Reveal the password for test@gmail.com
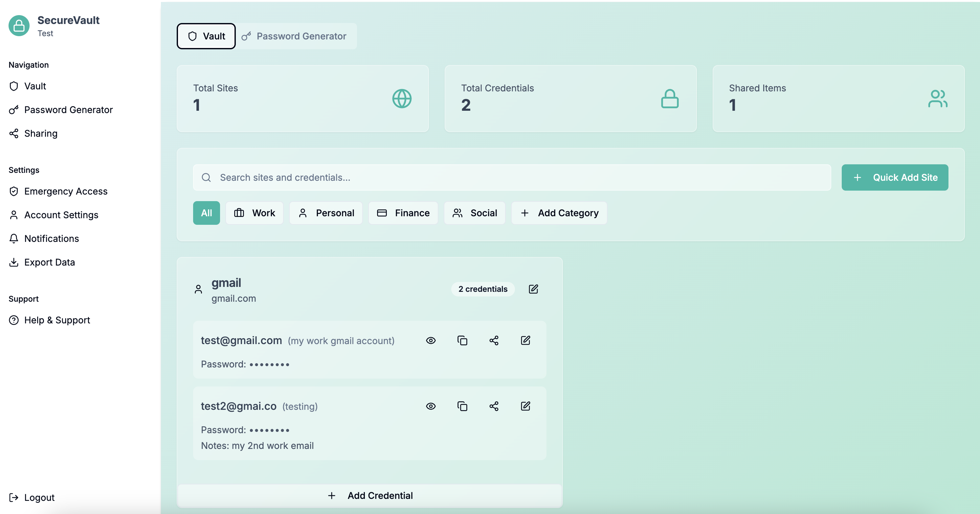The image size is (980, 514). (x=430, y=340)
